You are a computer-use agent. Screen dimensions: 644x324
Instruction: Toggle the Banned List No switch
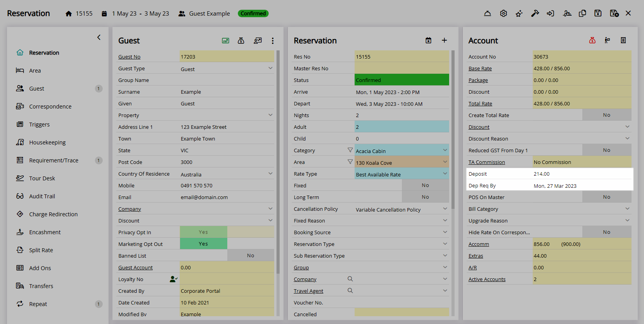click(251, 255)
